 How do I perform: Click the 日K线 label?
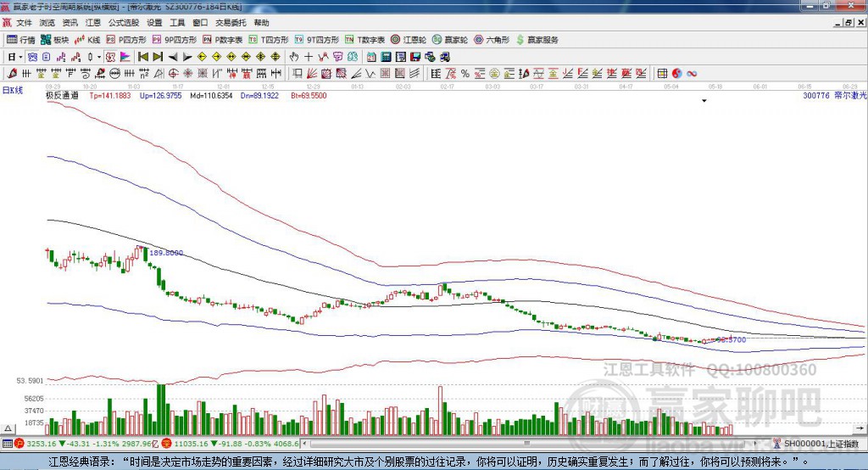pyautogui.click(x=12, y=90)
